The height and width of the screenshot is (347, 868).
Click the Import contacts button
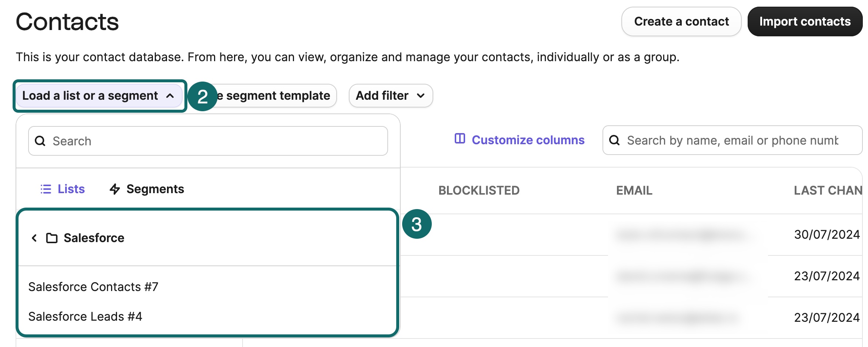[x=805, y=22]
